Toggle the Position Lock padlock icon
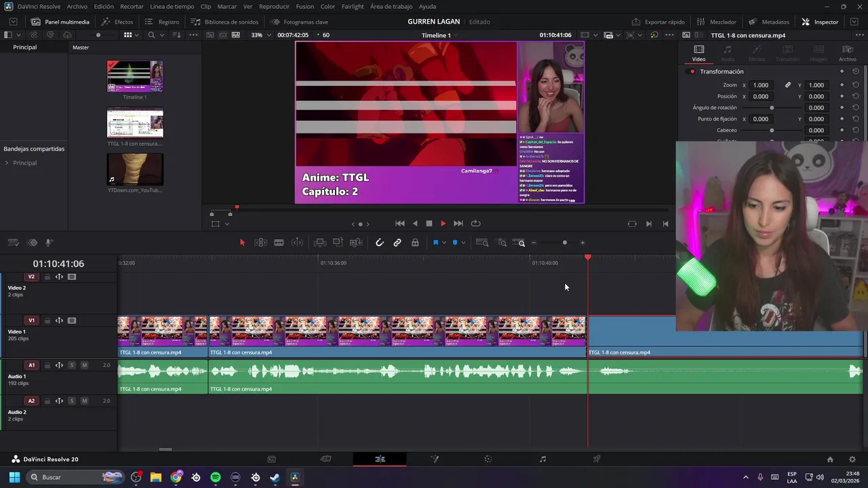 point(415,243)
